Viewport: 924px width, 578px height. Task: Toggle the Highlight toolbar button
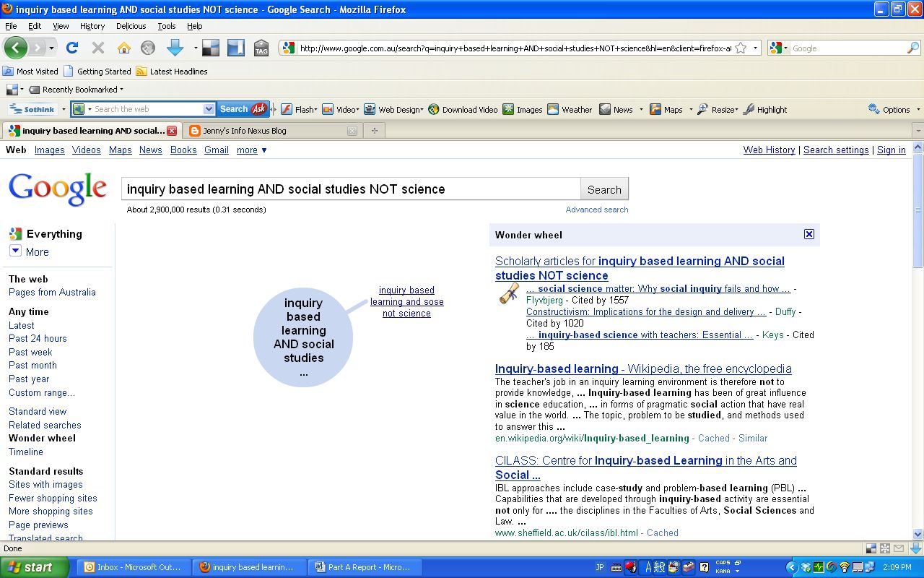coord(765,110)
